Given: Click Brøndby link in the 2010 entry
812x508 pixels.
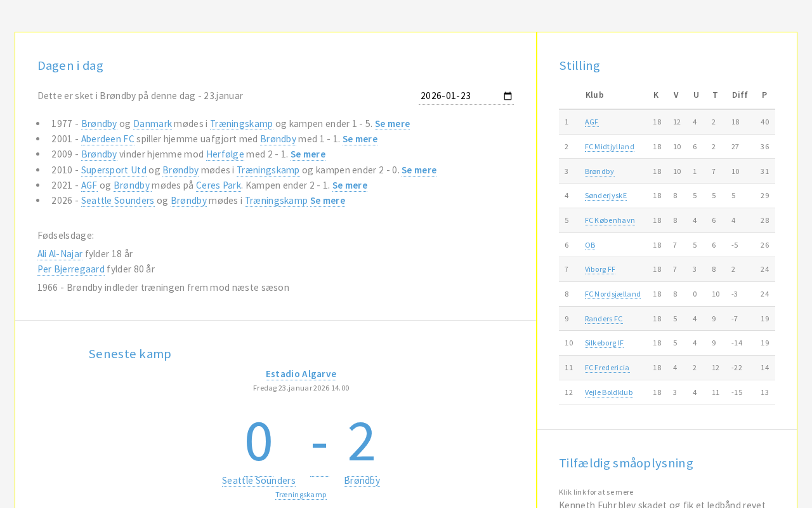Looking at the screenshot, I should coord(180,170).
